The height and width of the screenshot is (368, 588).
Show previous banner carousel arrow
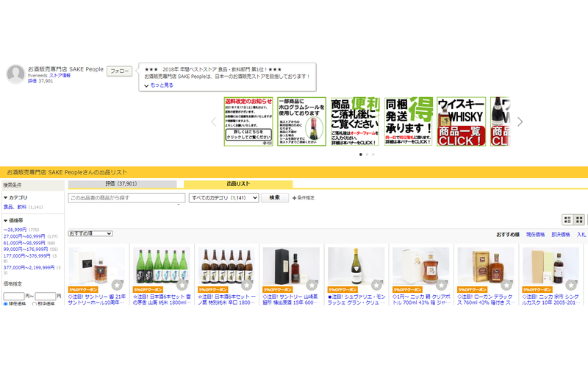[x=214, y=121]
